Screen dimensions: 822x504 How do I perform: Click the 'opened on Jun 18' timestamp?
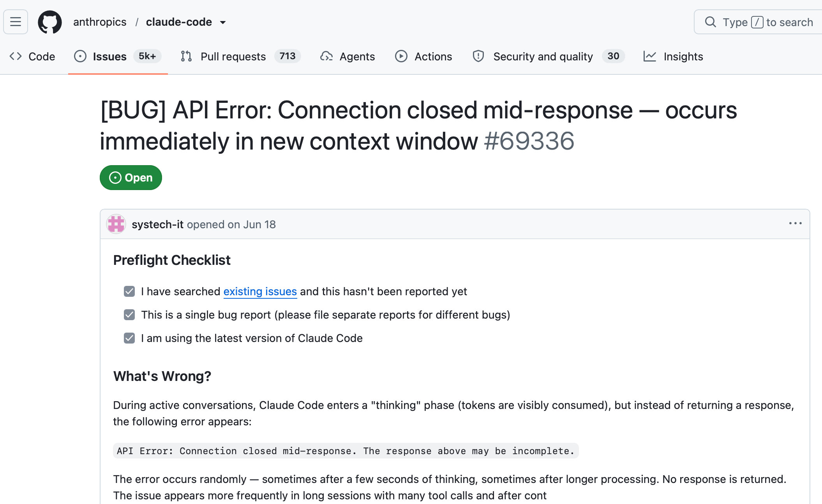click(x=231, y=224)
